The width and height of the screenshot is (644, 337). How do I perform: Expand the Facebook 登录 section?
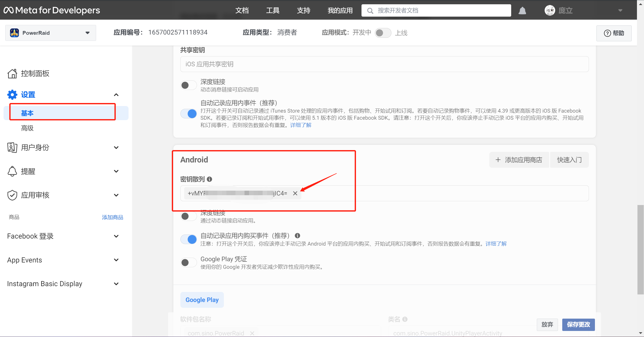coord(116,236)
